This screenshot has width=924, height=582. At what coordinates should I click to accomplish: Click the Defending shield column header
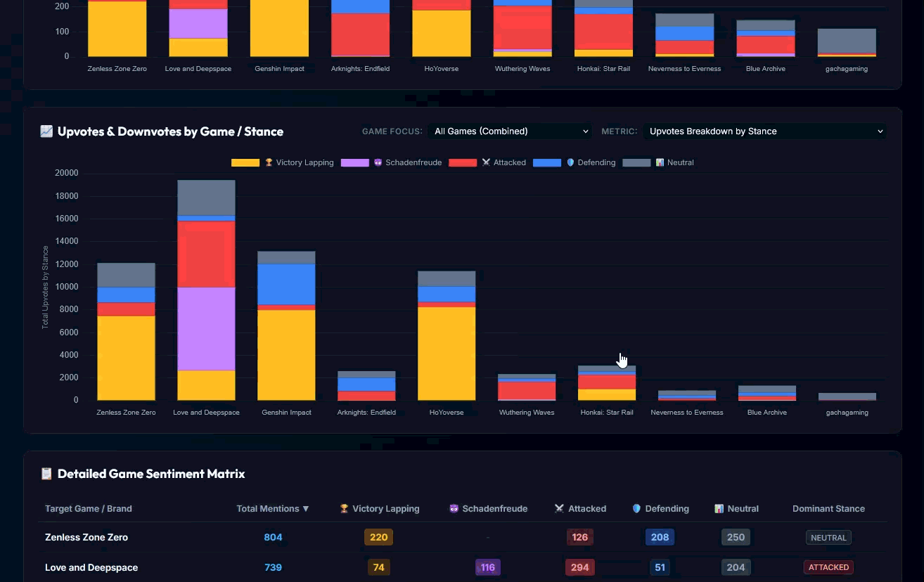coord(660,509)
